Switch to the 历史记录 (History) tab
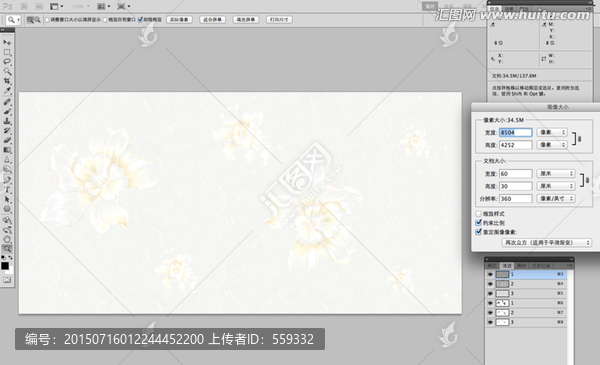Viewport: 600px width, 365px height. pyautogui.click(x=541, y=266)
